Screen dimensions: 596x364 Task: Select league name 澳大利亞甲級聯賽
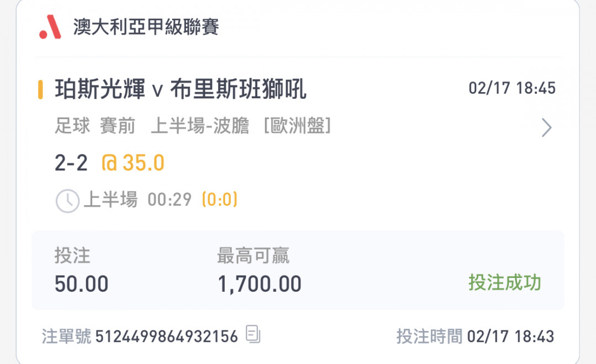(x=146, y=27)
